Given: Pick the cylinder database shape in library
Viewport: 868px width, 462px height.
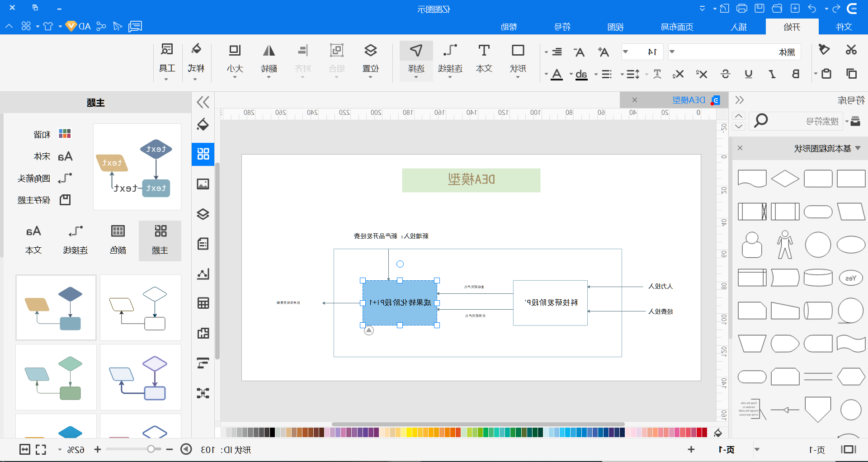Looking at the screenshot, I should 818,278.
